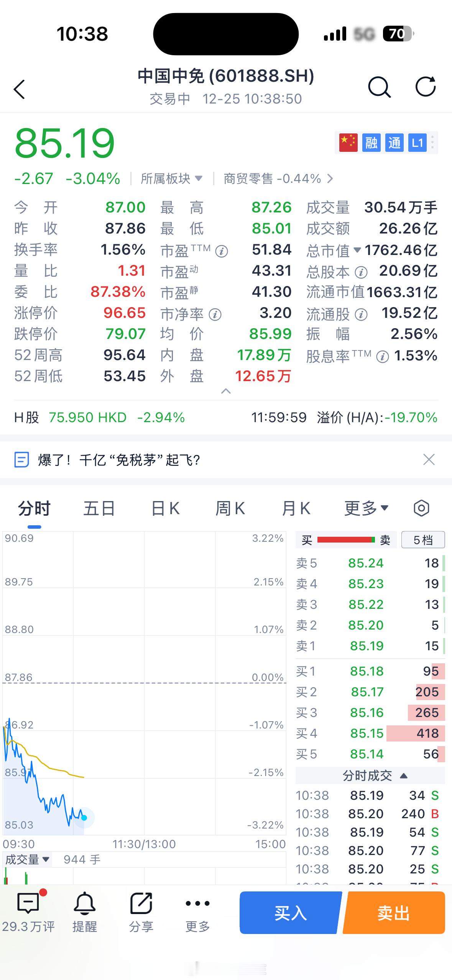Switch to the 五日 chart tab
This screenshot has width=452, height=980.
pos(99,508)
